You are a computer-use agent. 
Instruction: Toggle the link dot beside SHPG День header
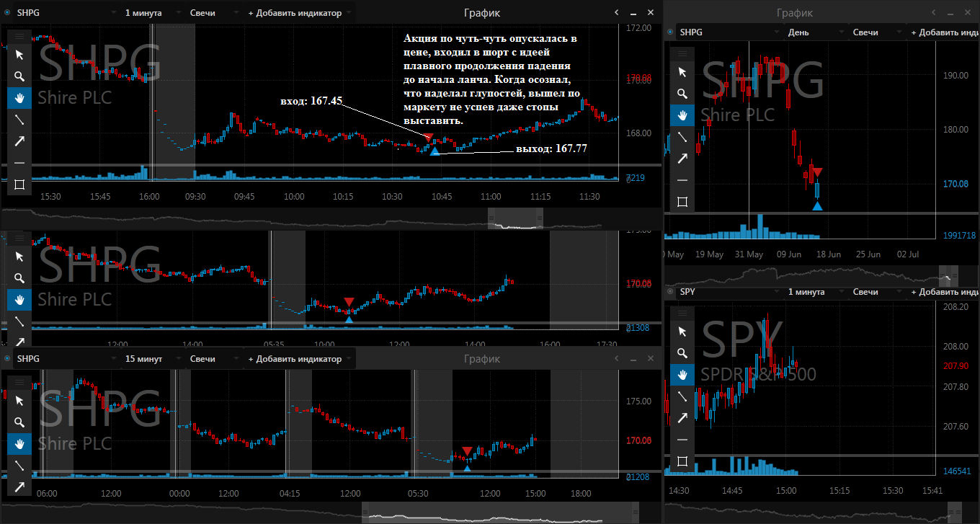coord(670,32)
